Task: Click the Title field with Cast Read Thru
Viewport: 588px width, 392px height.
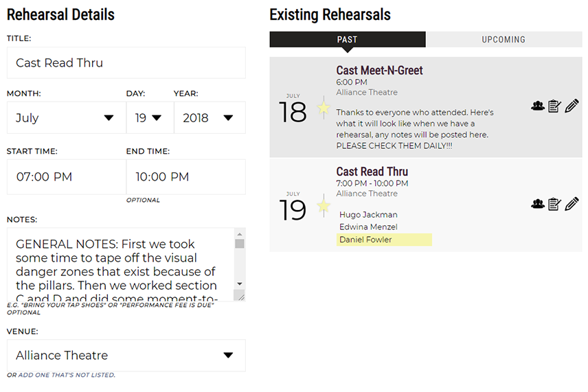Action: pyautogui.click(x=126, y=62)
